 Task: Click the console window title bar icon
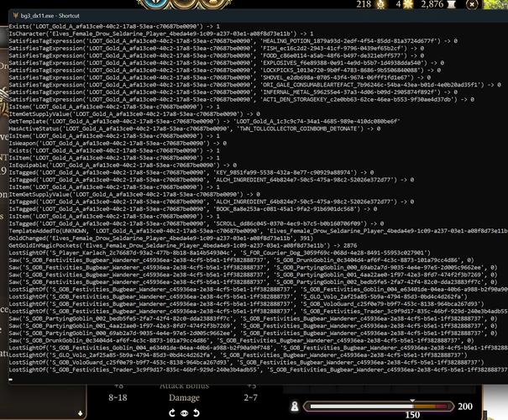coord(15,16)
